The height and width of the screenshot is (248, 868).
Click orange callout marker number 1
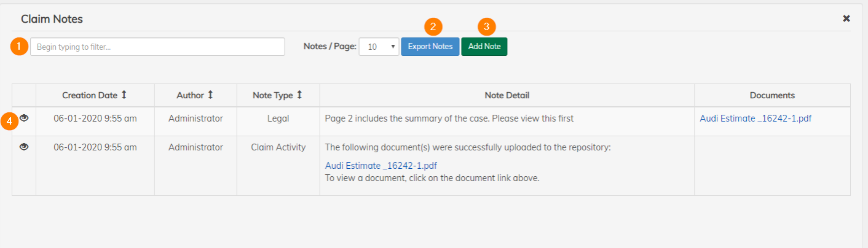click(19, 47)
